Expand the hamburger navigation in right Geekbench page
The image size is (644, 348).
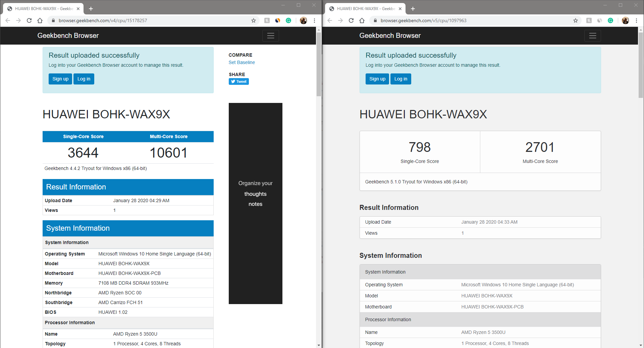(x=593, y=36)
